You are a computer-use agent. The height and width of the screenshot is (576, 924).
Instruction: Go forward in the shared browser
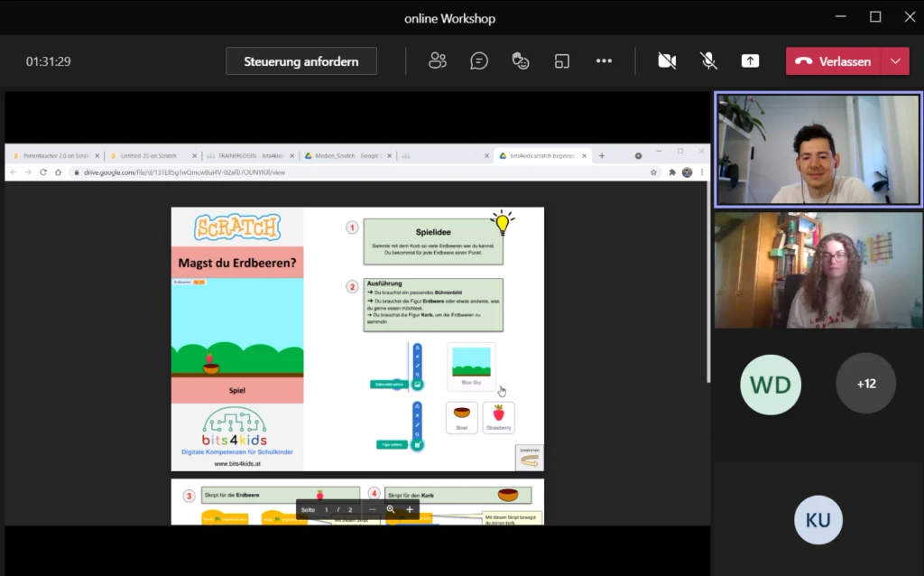click(28, 172)
